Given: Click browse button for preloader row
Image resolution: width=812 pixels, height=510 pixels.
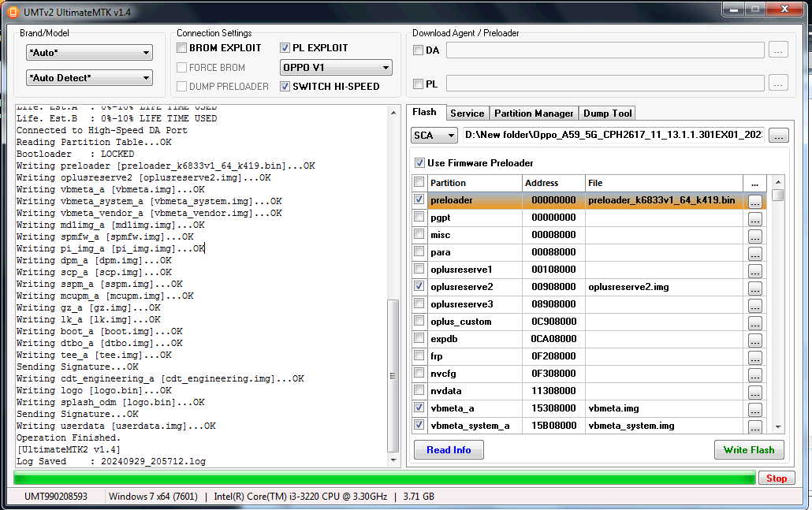Looking at the screenshot, I should 755,202.
